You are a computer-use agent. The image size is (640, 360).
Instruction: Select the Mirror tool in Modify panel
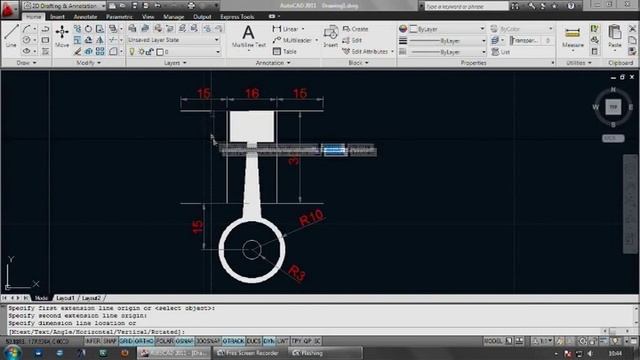coord(100,40)
